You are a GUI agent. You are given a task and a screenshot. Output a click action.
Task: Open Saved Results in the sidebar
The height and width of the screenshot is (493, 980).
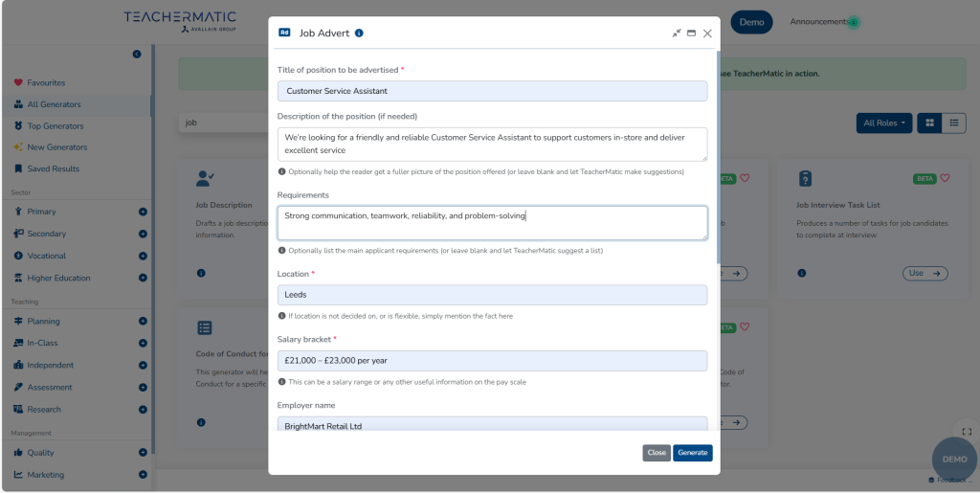[54, 168]
